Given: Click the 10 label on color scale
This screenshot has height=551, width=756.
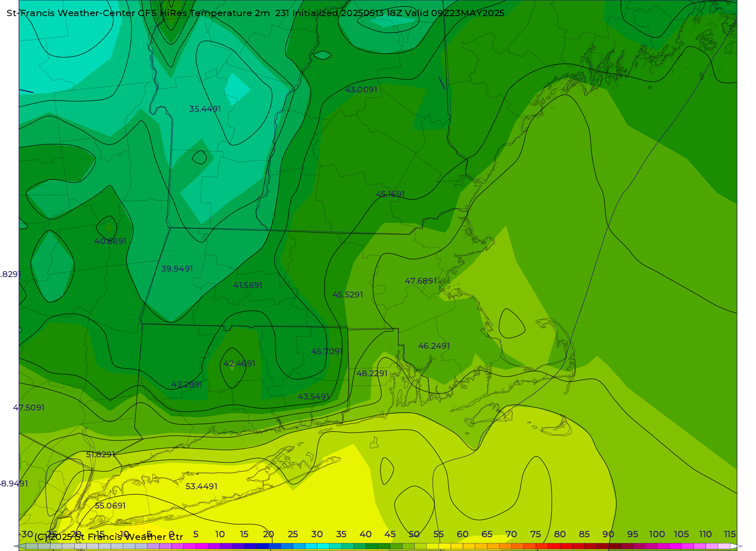Looking at the screenshot, I should [x=220, y=534].
